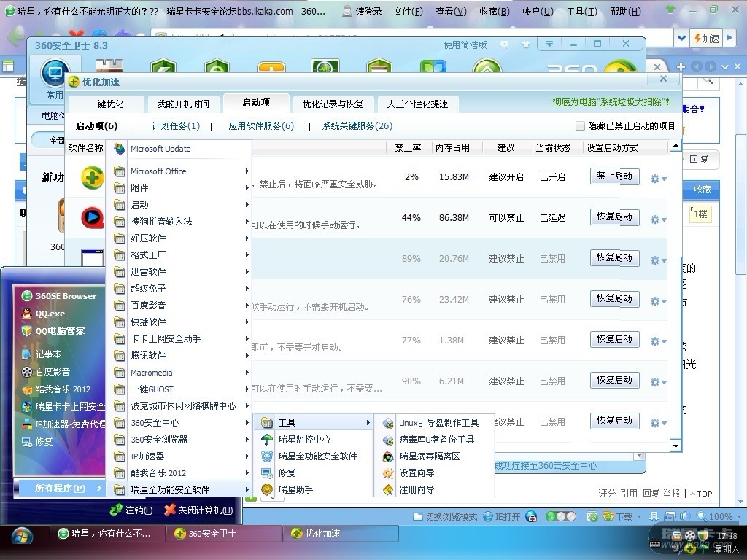Launch QQ.exe from the Start menu
The width and height of the screenshot is (747, 560).
click(x=50, y=314)
